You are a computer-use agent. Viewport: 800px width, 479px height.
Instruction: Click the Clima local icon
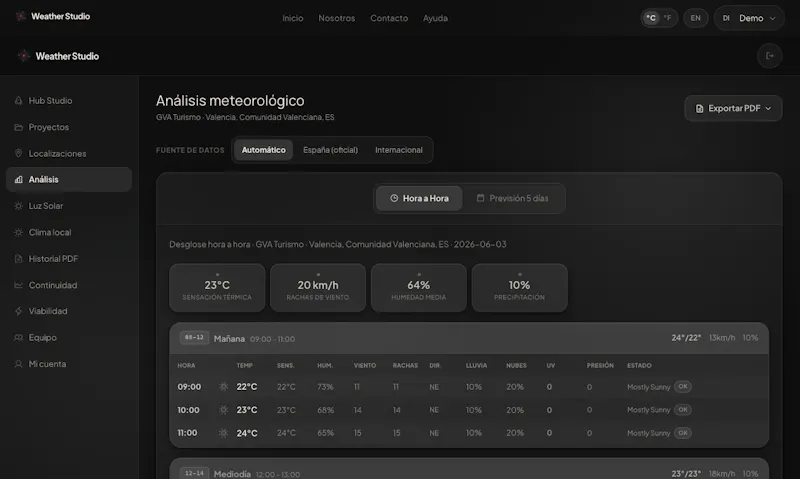(18, 232)
